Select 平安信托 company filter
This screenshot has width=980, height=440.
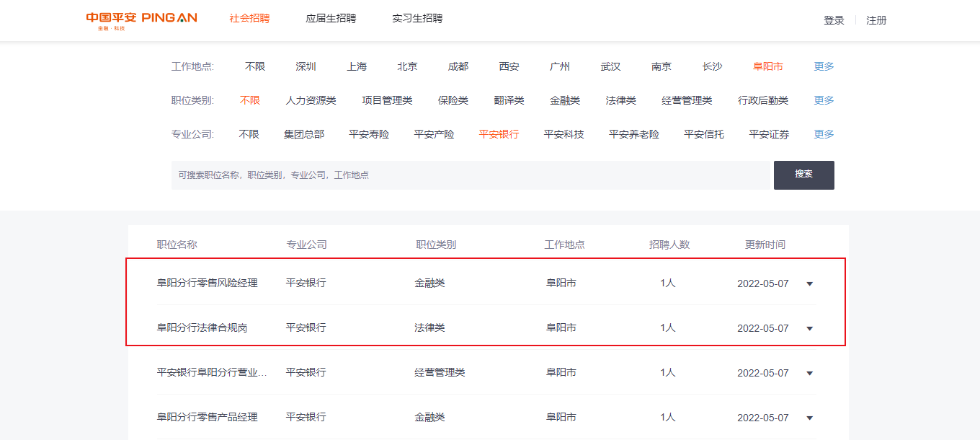704,134
